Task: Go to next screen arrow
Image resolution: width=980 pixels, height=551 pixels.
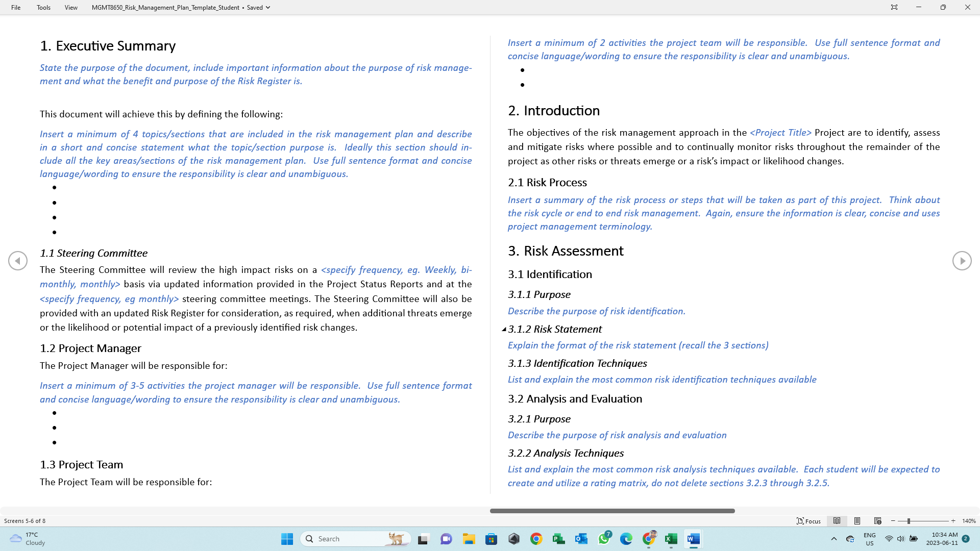Action: pyautogui.click(x=962, y=261)
